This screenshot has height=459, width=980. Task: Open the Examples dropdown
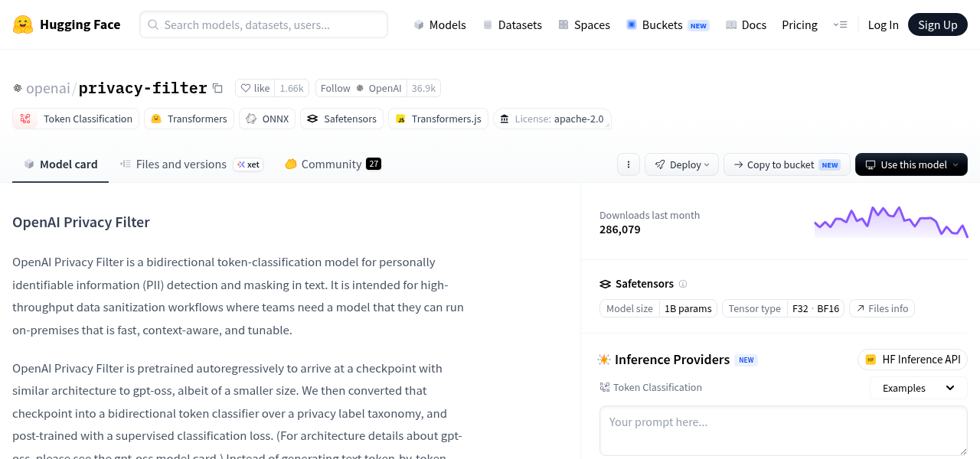(919, 388)
